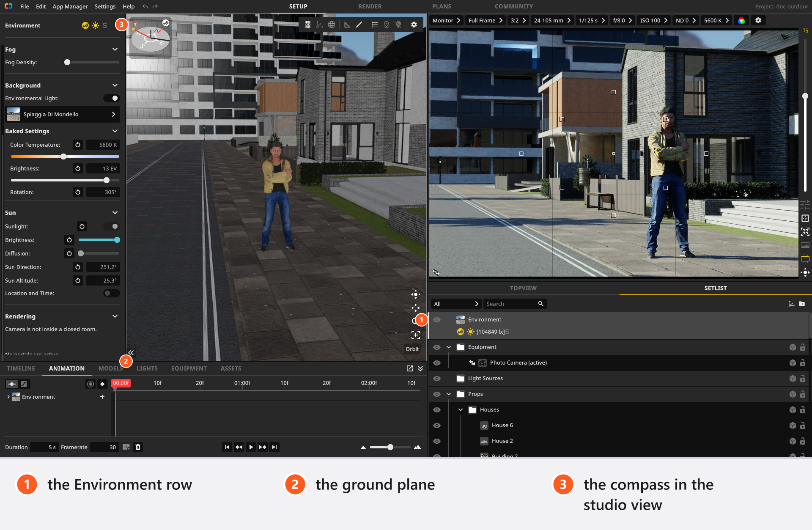812x530 pixels.
Task: Open the Spiaggia Di Mondello background selector
Action: pos(63,114)
